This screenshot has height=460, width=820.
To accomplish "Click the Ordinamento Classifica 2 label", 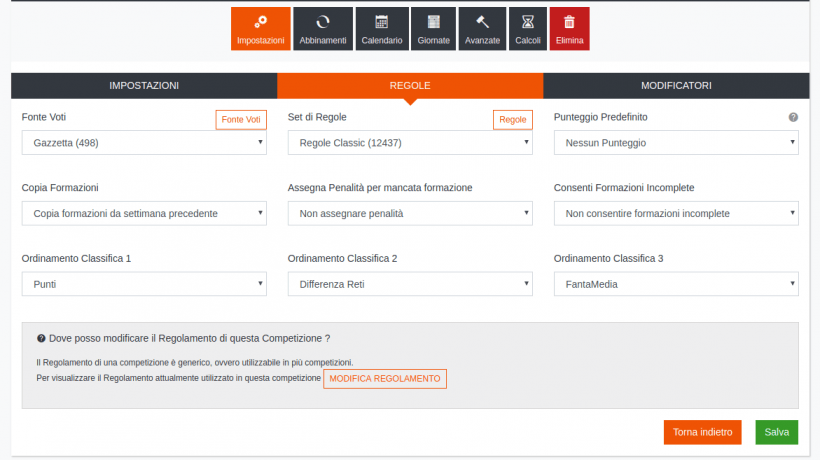I will 343,258.
